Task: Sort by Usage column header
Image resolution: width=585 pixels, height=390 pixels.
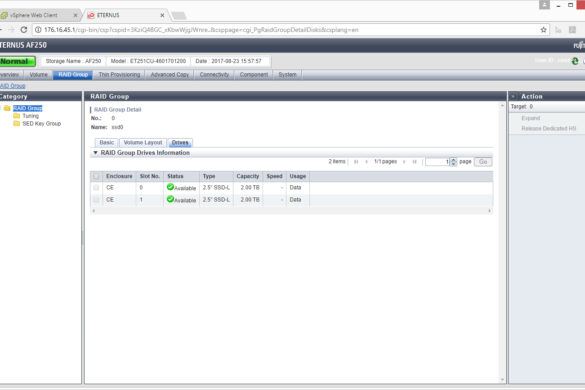Action: point(298,176)
